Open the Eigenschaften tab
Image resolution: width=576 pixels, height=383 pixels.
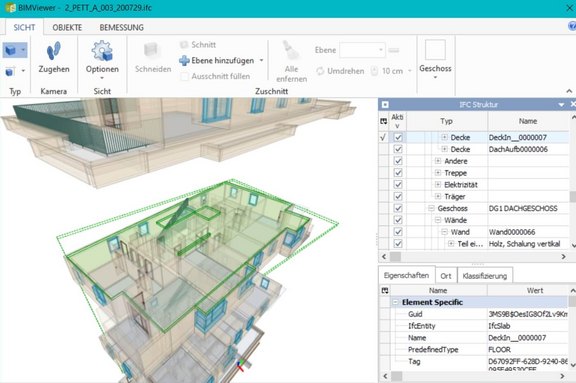pyautogui.click(x=406, y=275)
